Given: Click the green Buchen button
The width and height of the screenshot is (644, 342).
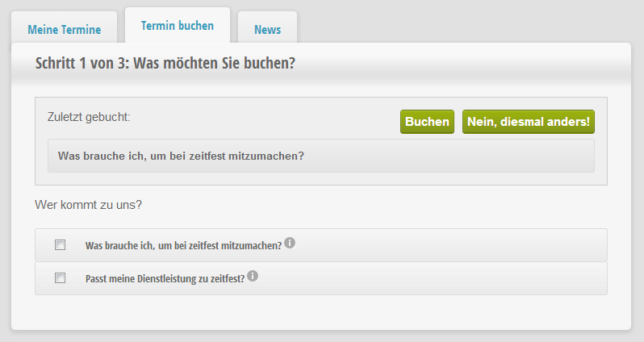Looking at the screenshot, I should coord(427,122).
